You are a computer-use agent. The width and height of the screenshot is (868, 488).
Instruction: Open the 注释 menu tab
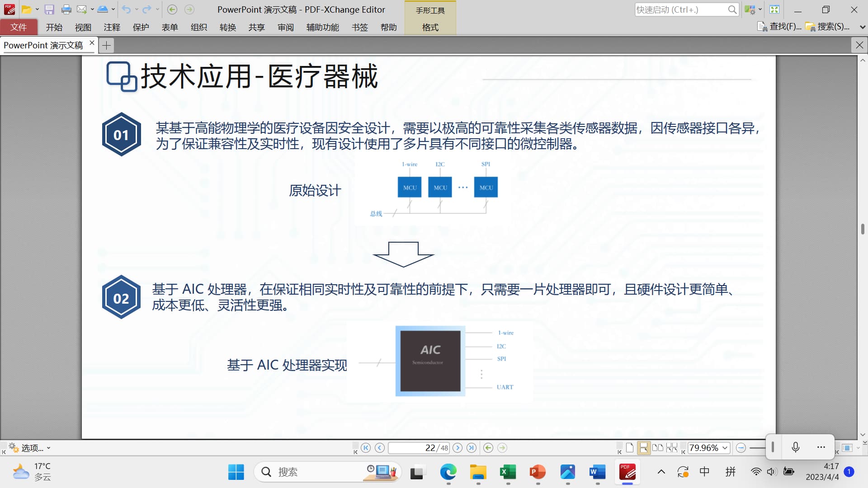coord(112,27)
